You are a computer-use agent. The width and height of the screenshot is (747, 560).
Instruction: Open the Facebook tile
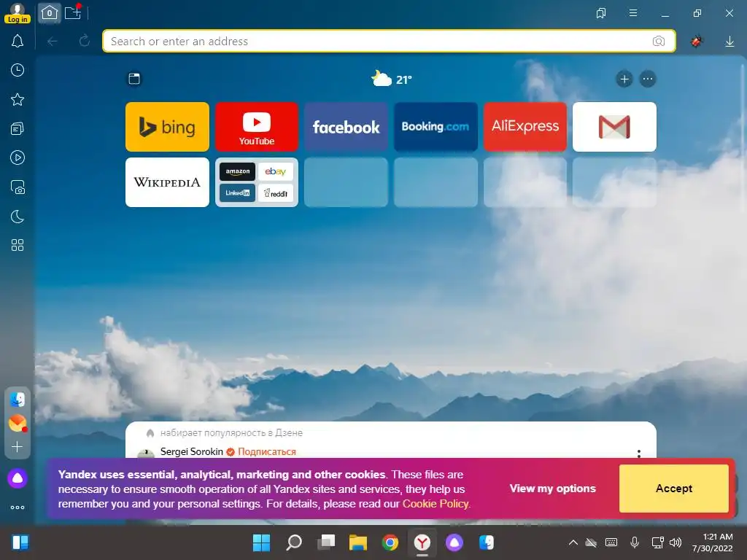tap(346, 127)
